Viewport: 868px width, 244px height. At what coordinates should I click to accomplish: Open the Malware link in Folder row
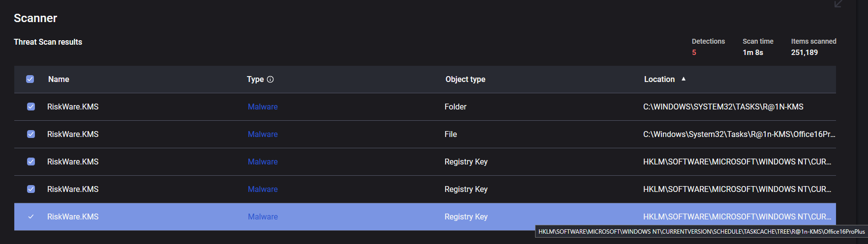click(x=263, y=107)
